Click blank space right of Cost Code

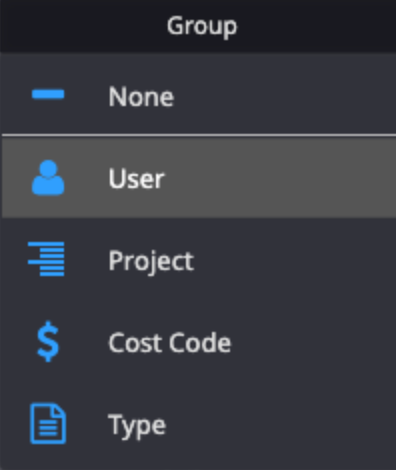313,342
